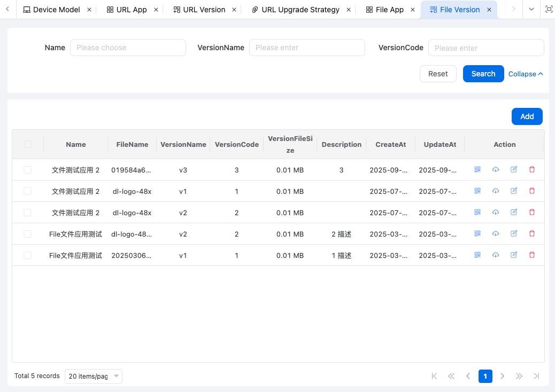Open the 20 items/page size dropdown
The height and width of the screenshot is (392, 555).
pyautogui.click(x=94, y=376)
